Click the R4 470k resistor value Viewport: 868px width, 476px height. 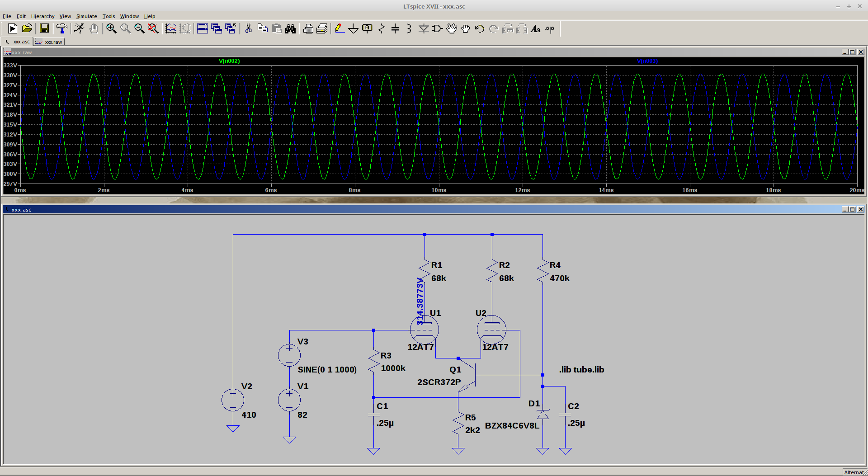(x=560, y=278)
